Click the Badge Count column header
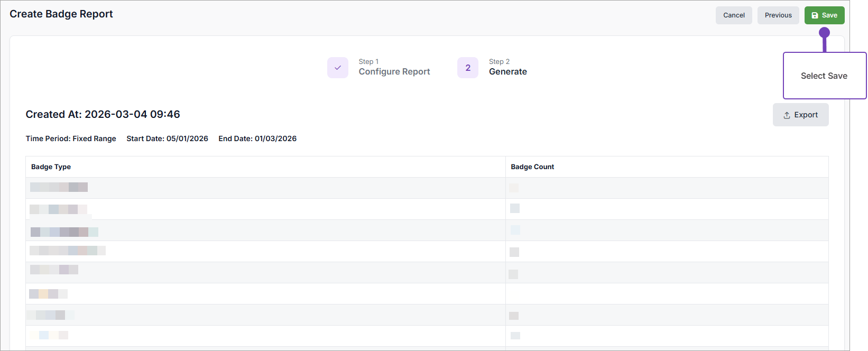868x351 pixels. point(532,167)
